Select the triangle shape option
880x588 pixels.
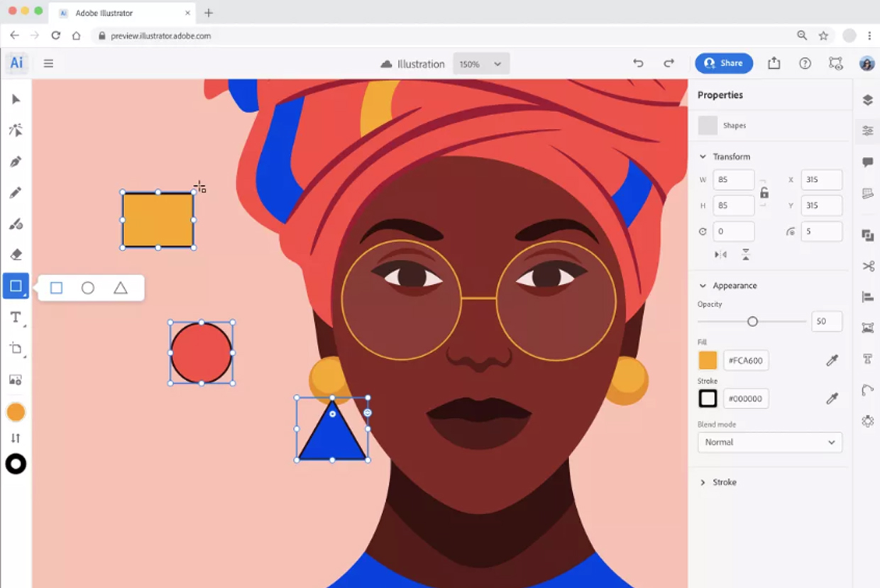coord(121,288)
